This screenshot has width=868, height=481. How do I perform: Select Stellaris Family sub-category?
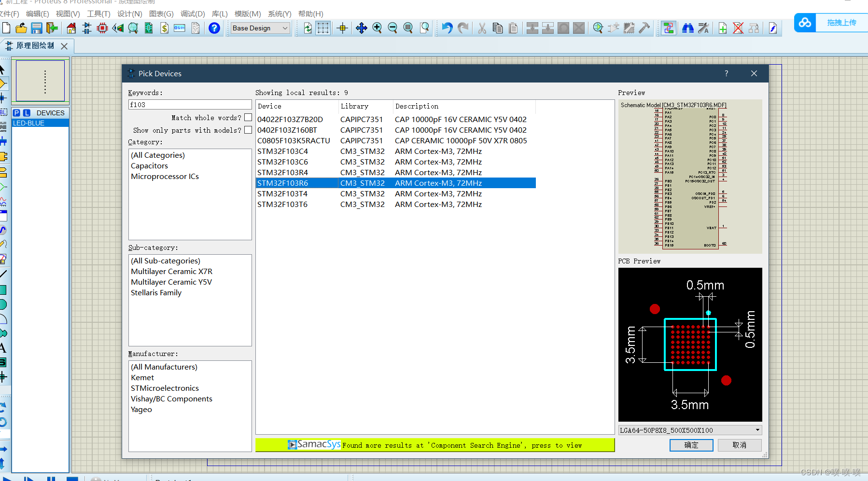point(156,292)
